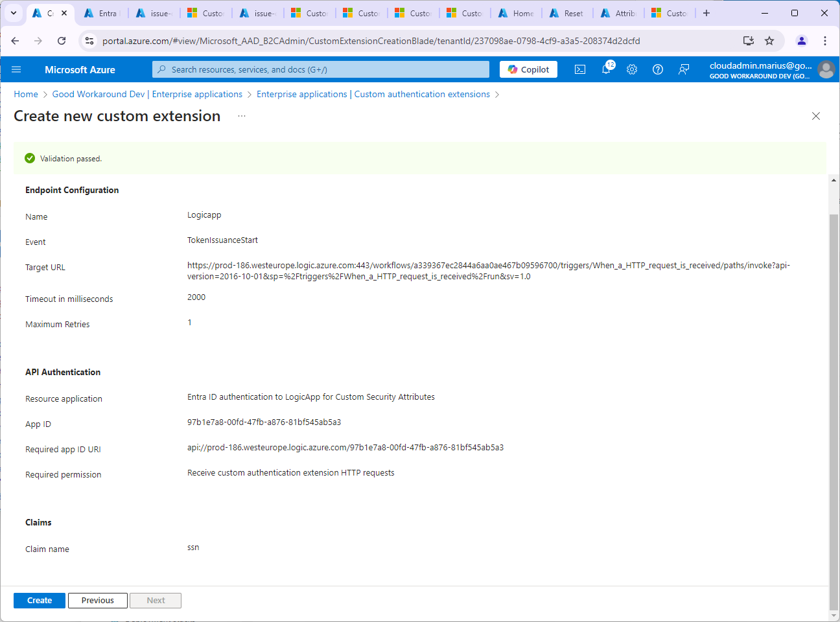Open portal settings gear
This screenshot has width=840, height=622.
point(632,69)
